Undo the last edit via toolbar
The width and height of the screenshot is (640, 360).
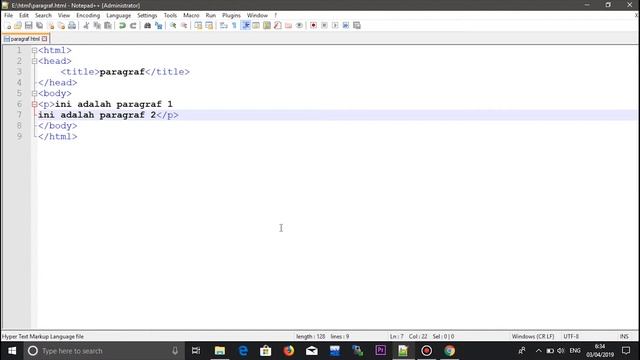pyautogui.click(x=122, y=25)
